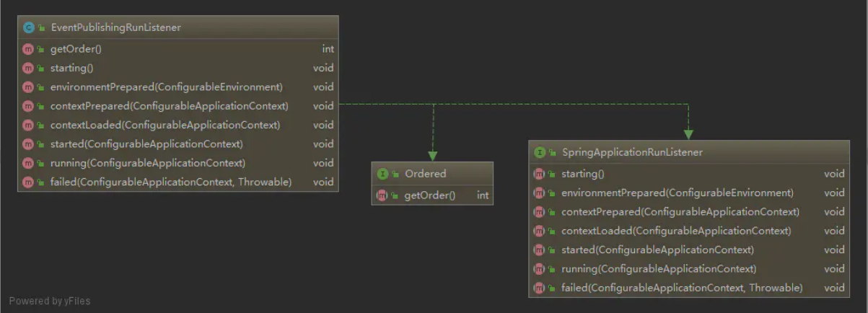Click the method icon beside EventPublishingRunListener starting()
Image resolution: width=868 pixels, height=313 pixels.
28,68
